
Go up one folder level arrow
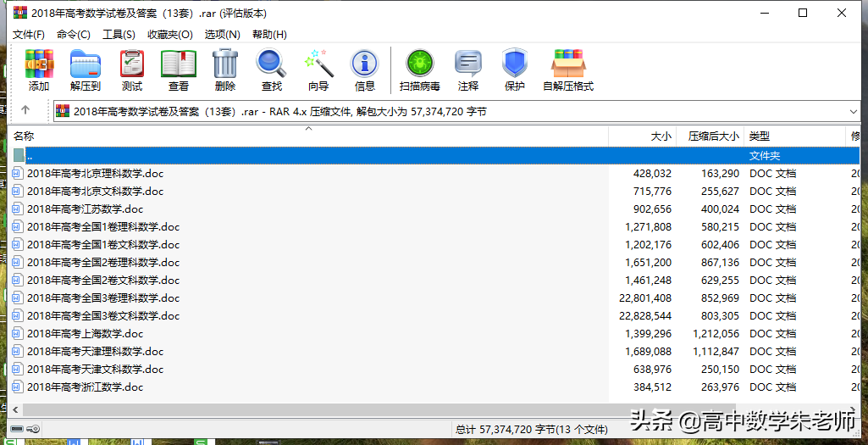(x=25, y=110)
